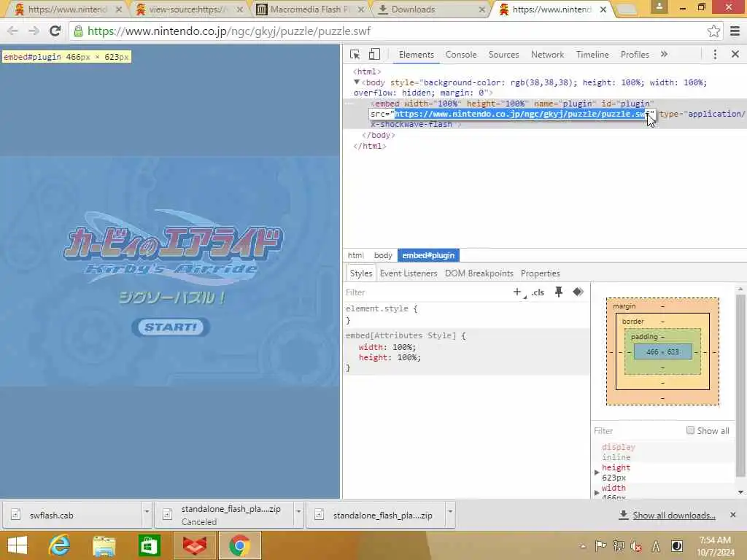Open the DevTools three-dot options menu
Viewport: 747px width, 560px height.
715,54
